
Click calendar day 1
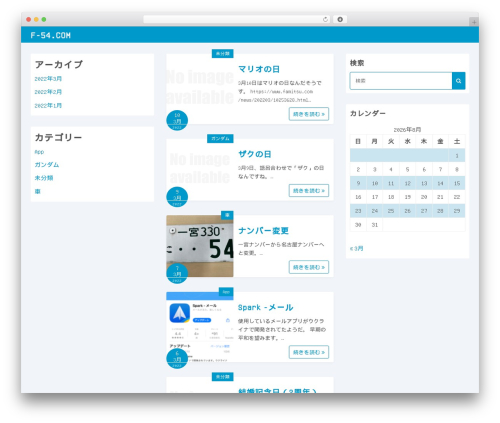(x=457, y=156)
